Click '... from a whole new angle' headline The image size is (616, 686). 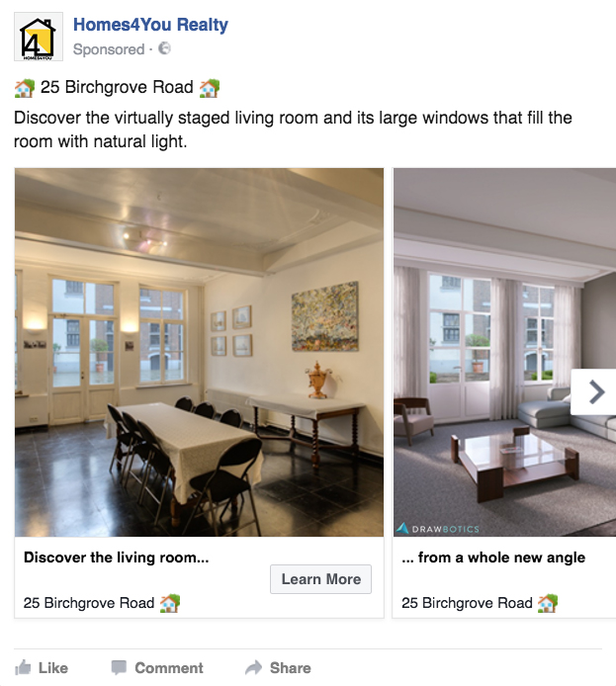(493, 557)
